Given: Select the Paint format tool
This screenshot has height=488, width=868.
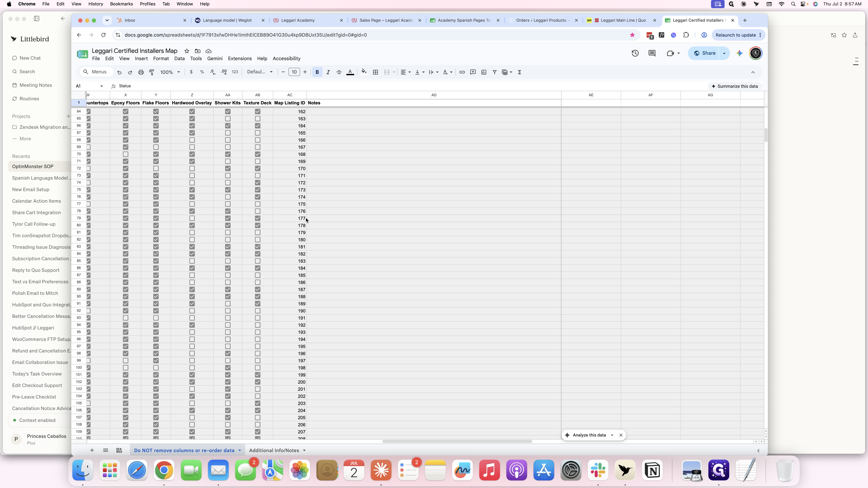Looking at the screenshot, I should [x=152, y=72].
